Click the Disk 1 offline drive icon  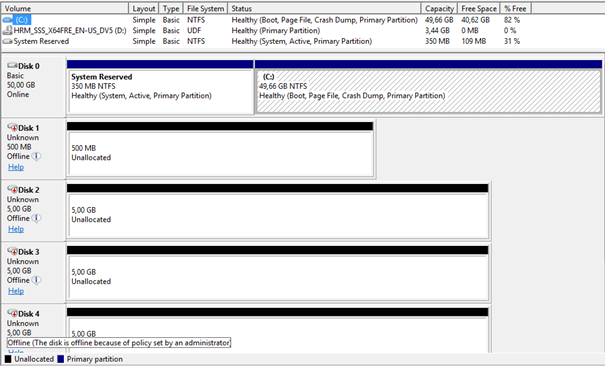point(12,127)
